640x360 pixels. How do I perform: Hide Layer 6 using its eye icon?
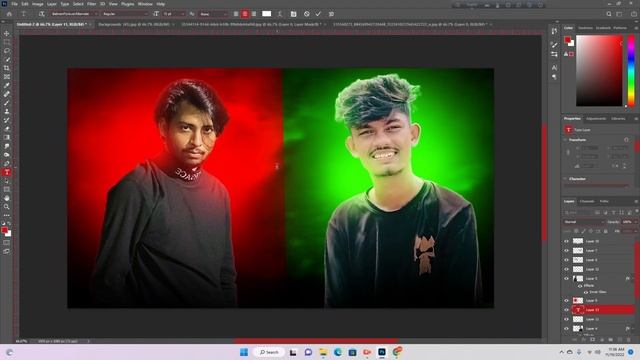point(567,260)
